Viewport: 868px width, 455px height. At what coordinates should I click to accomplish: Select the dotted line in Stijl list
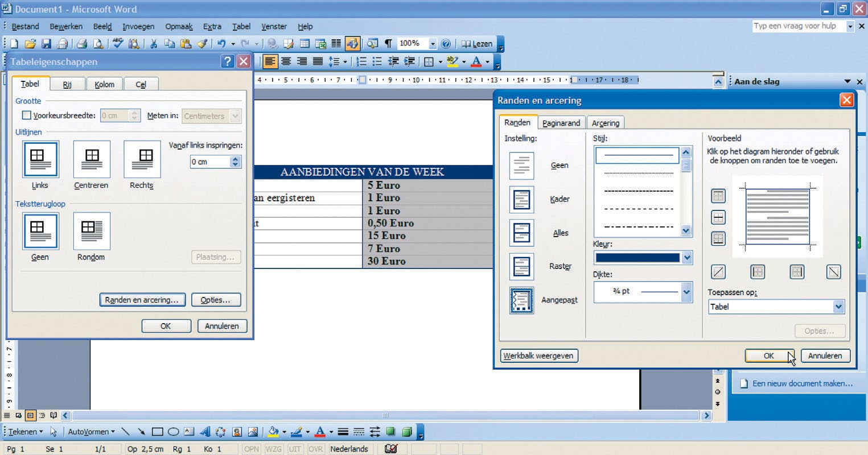[x=638, y=172]
